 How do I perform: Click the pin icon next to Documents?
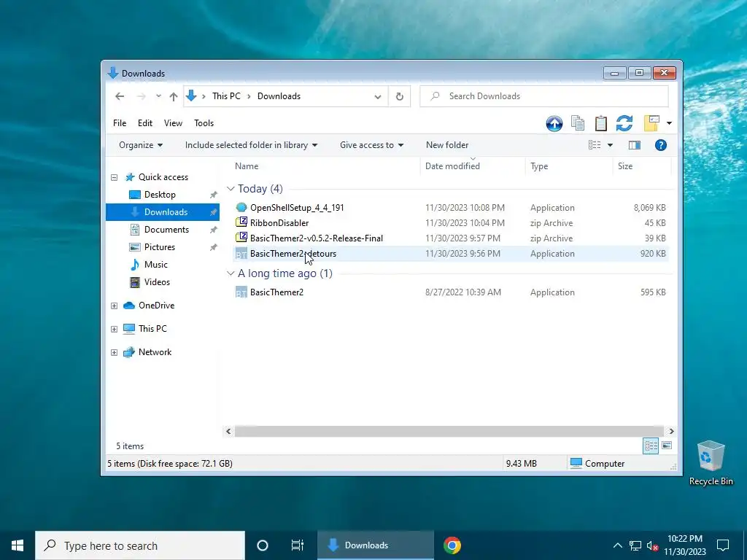tap(214, 230)
